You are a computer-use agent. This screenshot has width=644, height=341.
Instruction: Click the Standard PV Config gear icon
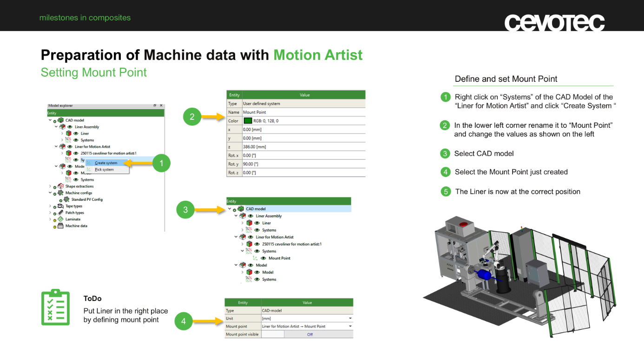pos(66,199)
